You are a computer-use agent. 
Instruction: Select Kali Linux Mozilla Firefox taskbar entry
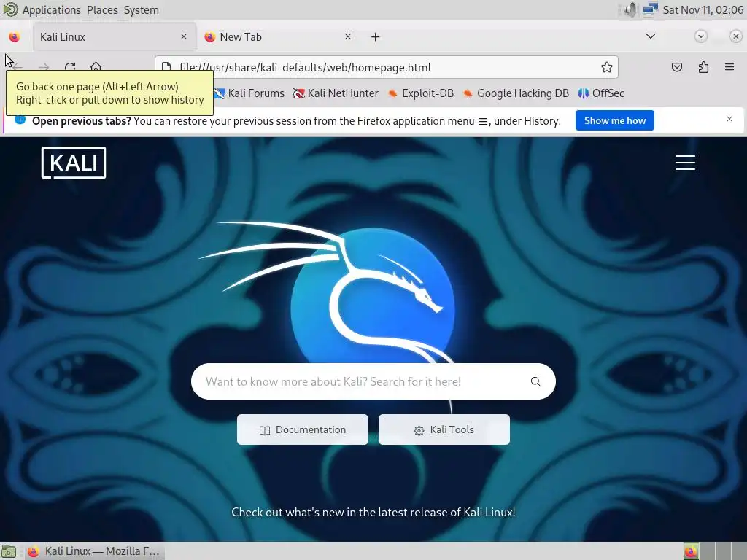pyautogui.click(x=93, y=551)
